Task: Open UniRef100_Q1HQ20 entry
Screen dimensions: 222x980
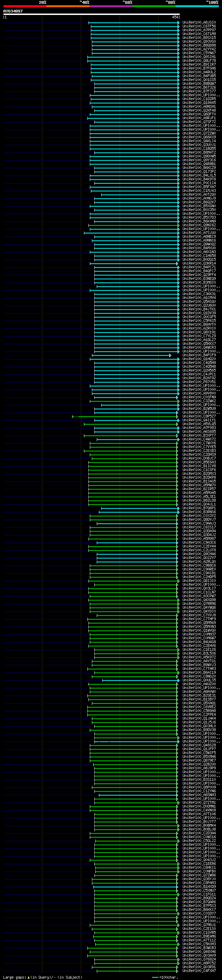Action: (199, 359)
